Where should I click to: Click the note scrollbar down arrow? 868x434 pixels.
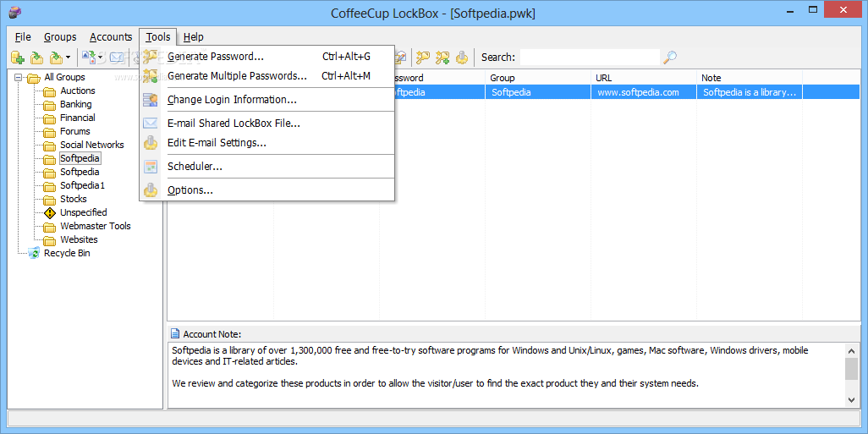851,400
